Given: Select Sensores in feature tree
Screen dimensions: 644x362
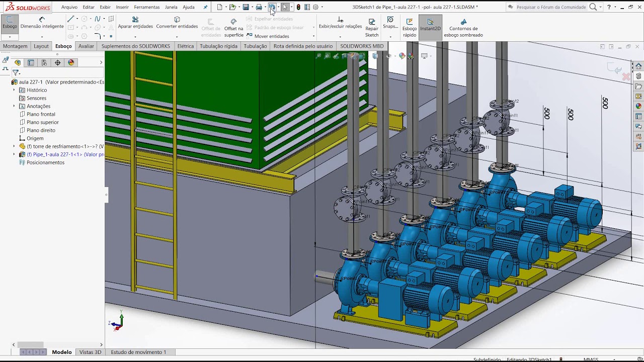Looking at the screenshot, I should [x=36, y=98].
